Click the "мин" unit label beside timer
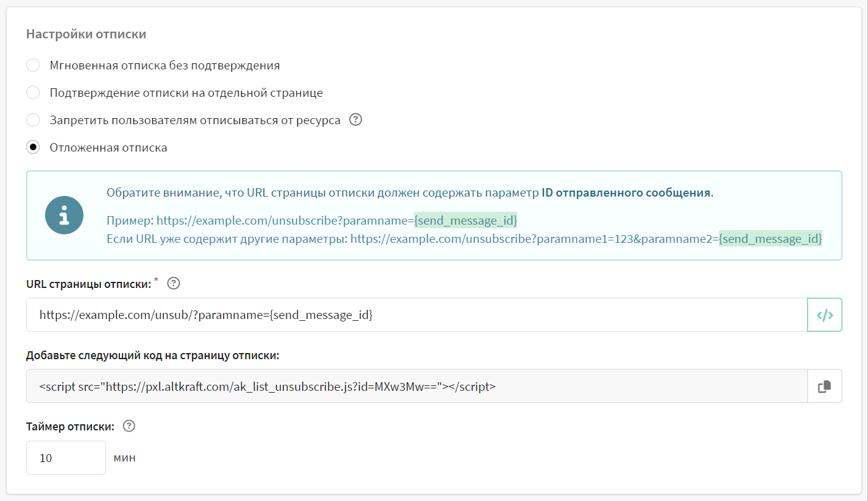The width and height of the screenshot is (868, 501). click(124, 458)
